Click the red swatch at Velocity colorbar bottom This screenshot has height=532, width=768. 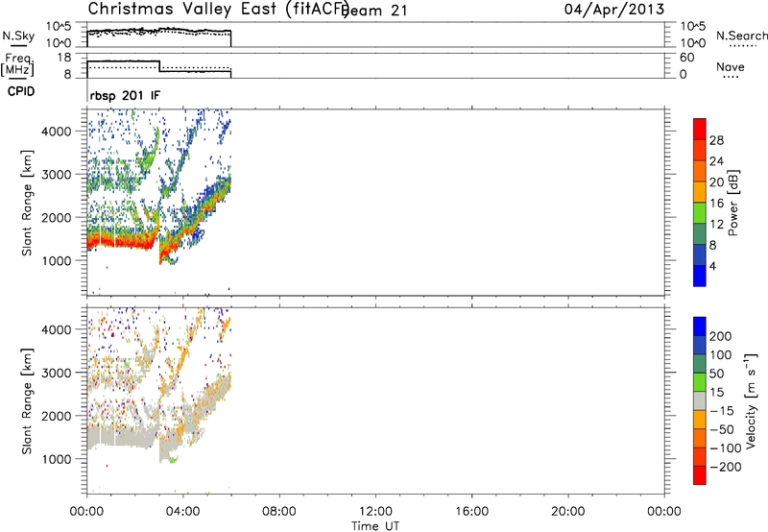(x=700, y=475)
